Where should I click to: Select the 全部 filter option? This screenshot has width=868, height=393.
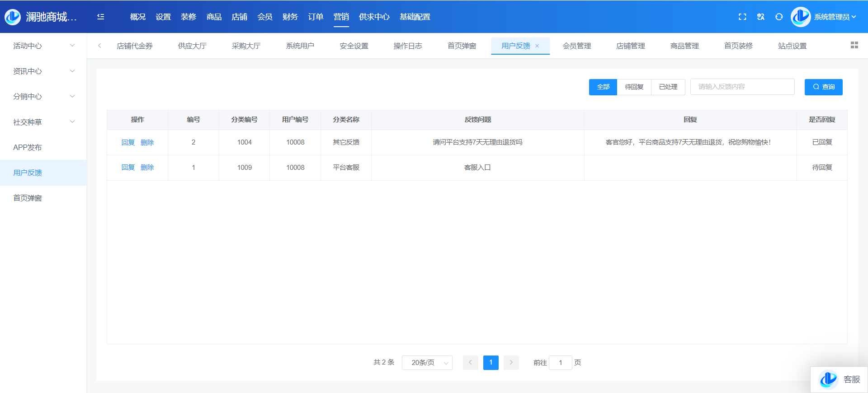tap(603, 87)
